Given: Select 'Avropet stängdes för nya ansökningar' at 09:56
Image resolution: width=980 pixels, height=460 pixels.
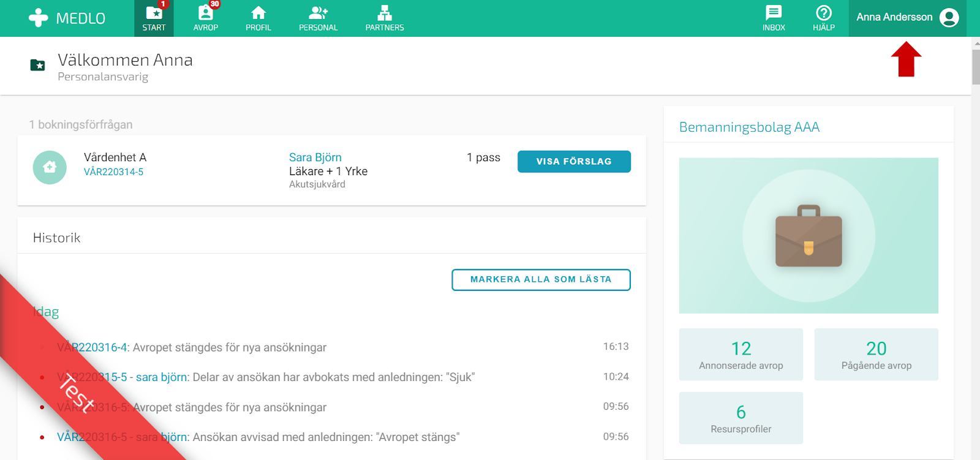Looking at the screenshot, I should coord(229,407).
